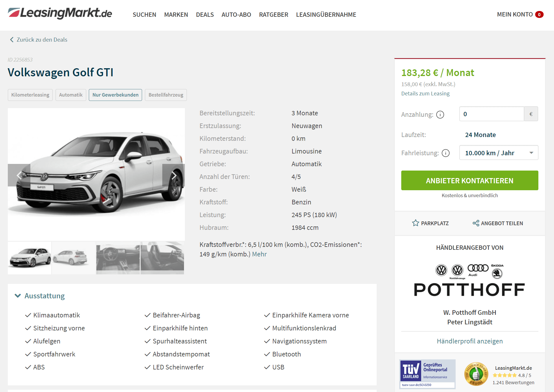
Task: Click the Angebot teilen share icon
Action: click(x=476, y=223)
